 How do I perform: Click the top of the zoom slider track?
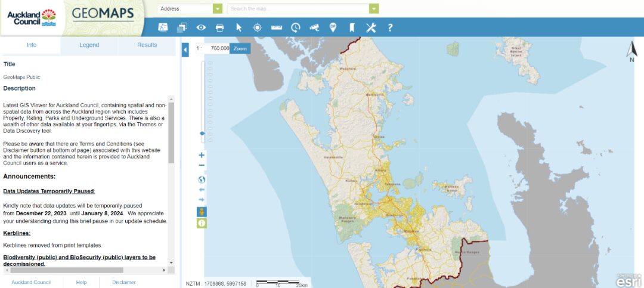[x=202, y=63]
